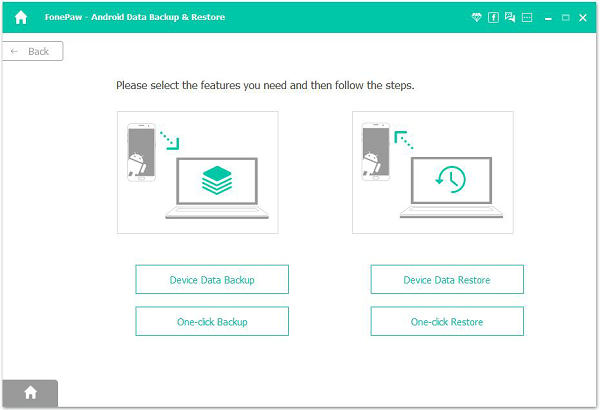The height and width of the screenshot is (410, 600).
Task: Start One-click Backup
Action: tap(212, 322)
